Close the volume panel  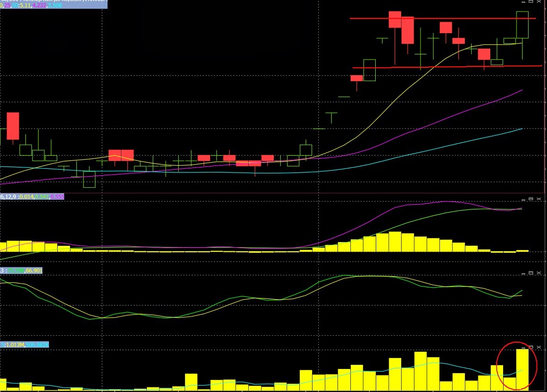539,347
